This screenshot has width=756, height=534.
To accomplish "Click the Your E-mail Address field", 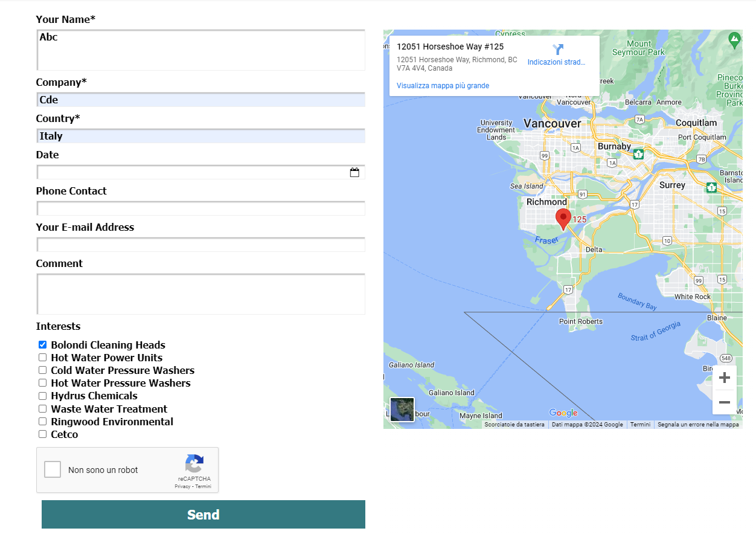I will point(201,245).
